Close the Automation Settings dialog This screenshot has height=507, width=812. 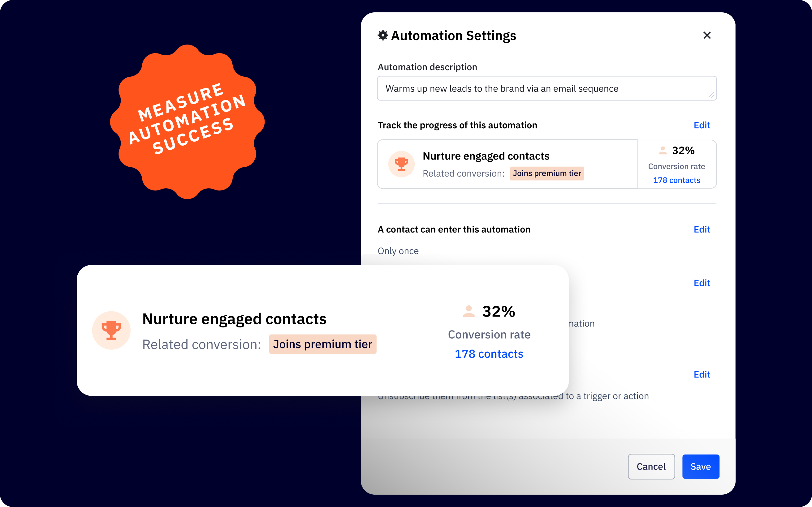click(707, 35)
